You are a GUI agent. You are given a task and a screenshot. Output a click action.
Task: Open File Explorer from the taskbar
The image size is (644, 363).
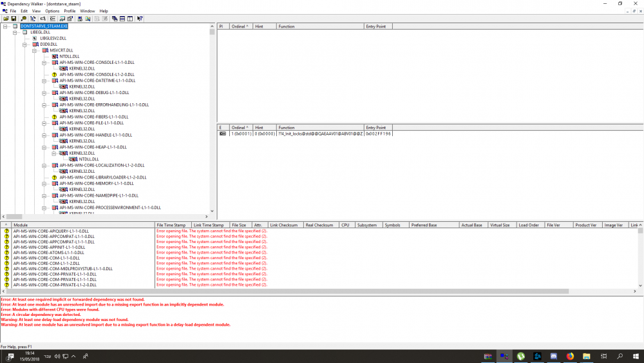[x=587, y=357]
